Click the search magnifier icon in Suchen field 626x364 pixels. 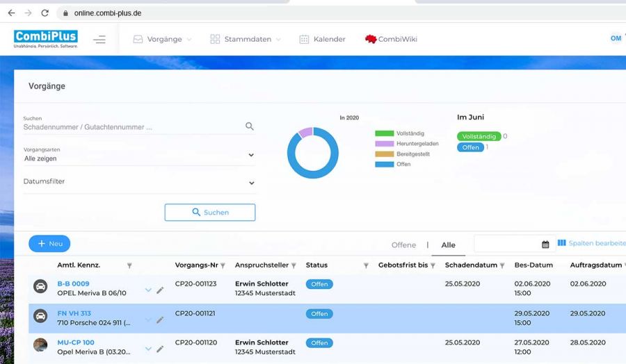(x=250, y=126)
